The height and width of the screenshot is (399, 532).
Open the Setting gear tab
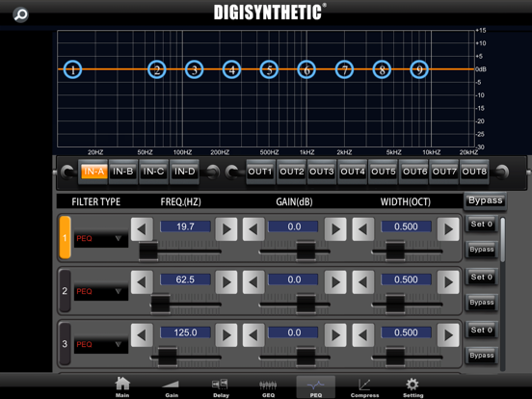tap(412, 387)
